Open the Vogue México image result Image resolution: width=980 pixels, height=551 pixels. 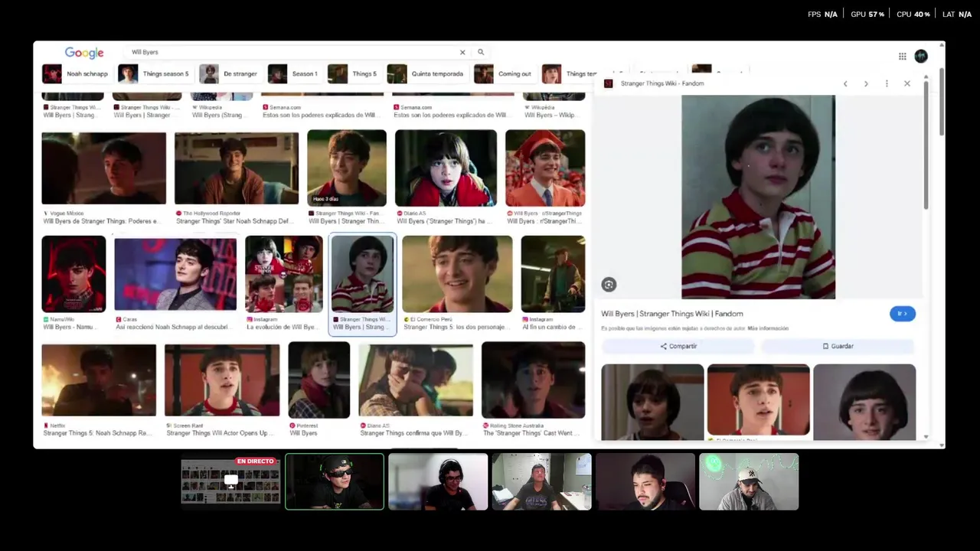(104, 168)
